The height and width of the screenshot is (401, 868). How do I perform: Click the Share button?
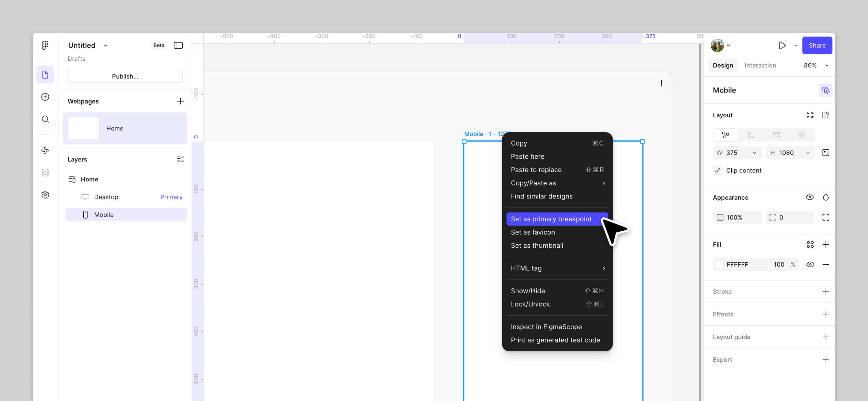817,46
